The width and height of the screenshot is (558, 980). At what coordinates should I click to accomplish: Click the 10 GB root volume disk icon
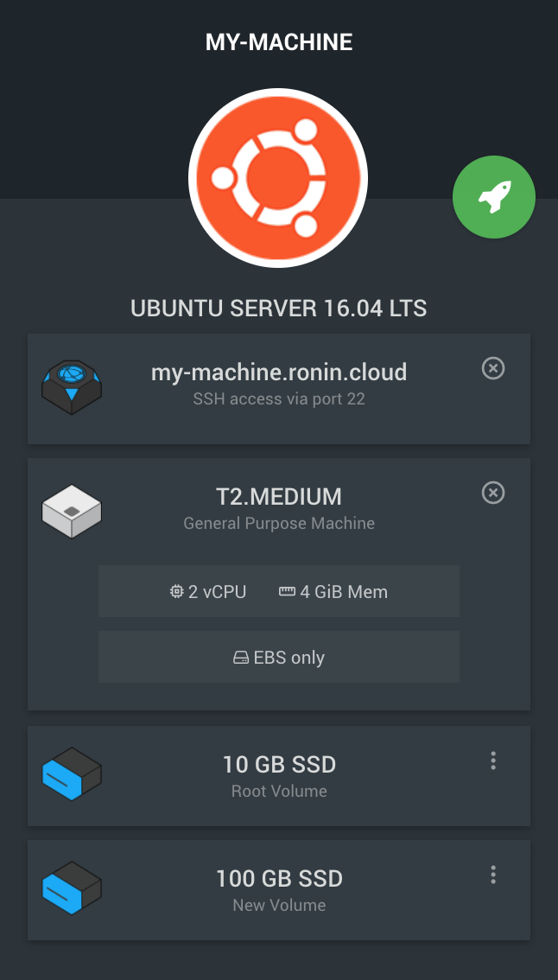pos(72,774)
